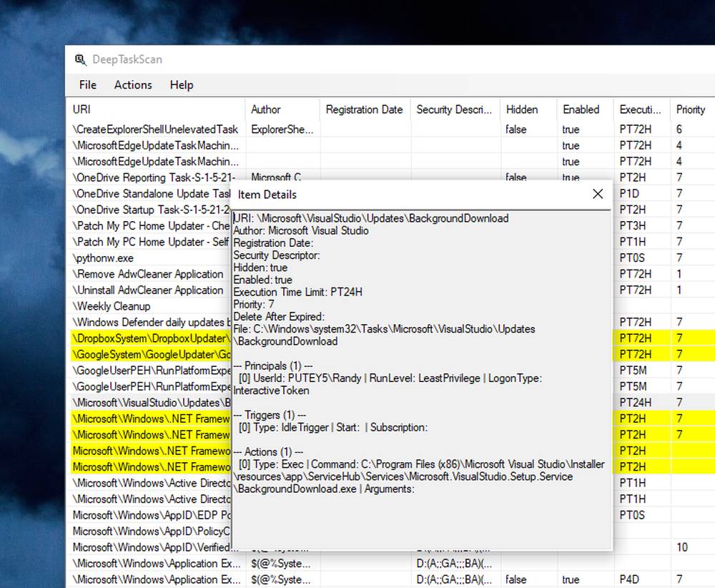Sort by the Executi... column header
Image resolution: width=715 pixels, height=588 pixels.
(x=641, y=109)
